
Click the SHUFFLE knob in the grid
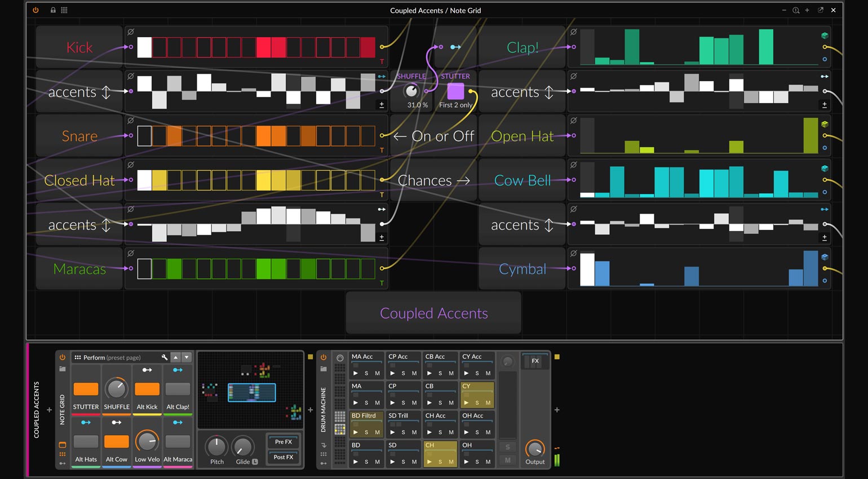click(411, 91)
